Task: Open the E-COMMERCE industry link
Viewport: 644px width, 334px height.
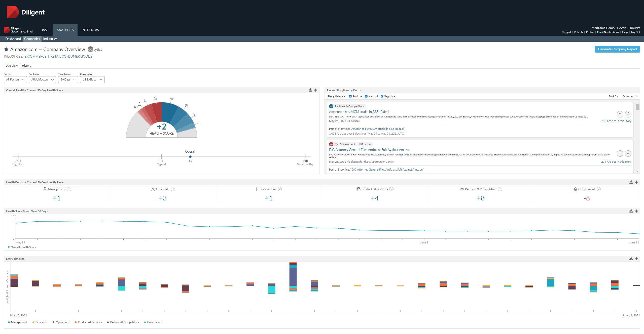Action: tap(35, 56)
